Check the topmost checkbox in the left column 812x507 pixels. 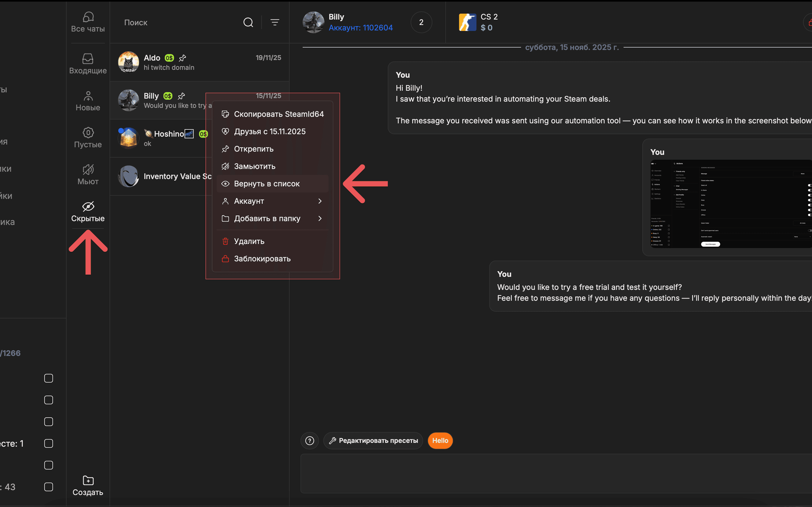click(x=48, y=378)
